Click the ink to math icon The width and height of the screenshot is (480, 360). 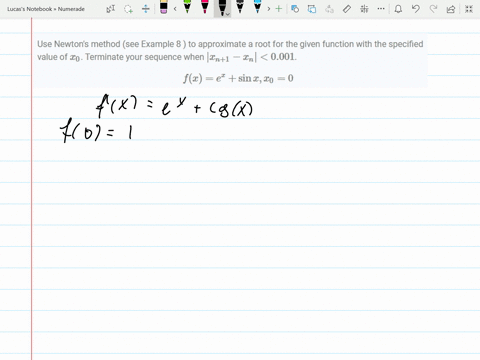click(x=329, y=9)
